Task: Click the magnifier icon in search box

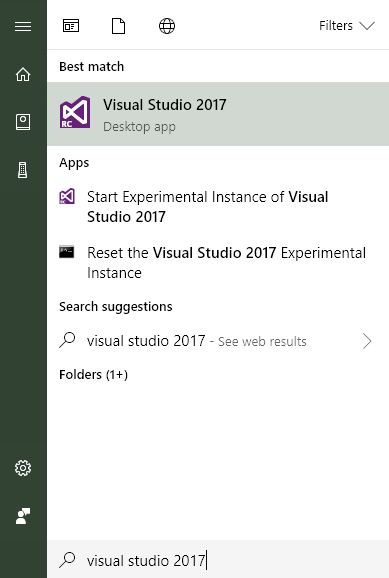Action: click(67, 560)
